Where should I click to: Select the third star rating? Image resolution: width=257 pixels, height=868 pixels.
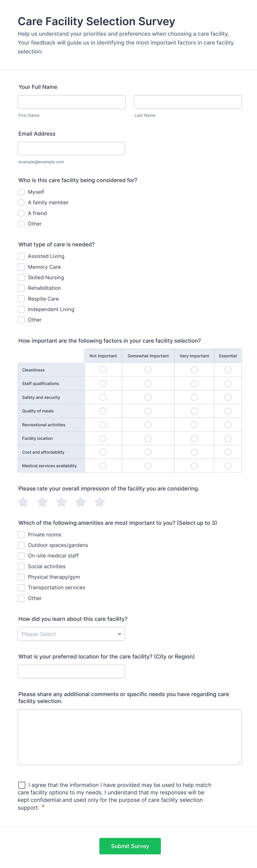(61, 502)
